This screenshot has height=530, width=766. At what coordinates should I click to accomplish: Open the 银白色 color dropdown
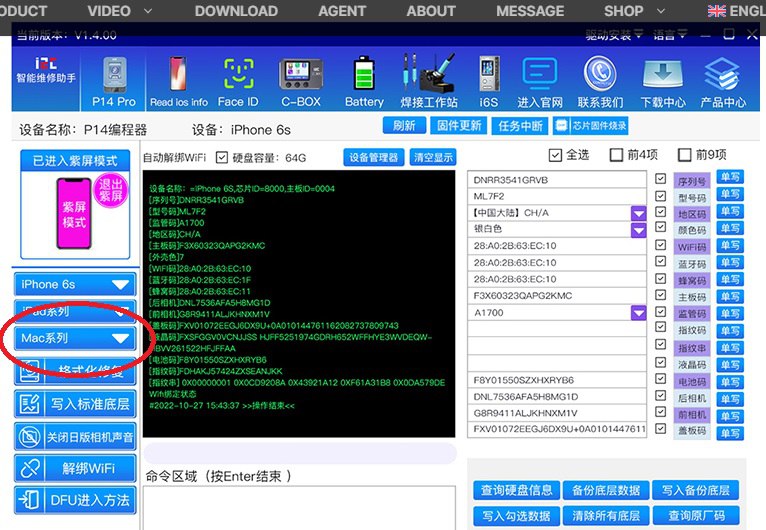click(638, 230)
